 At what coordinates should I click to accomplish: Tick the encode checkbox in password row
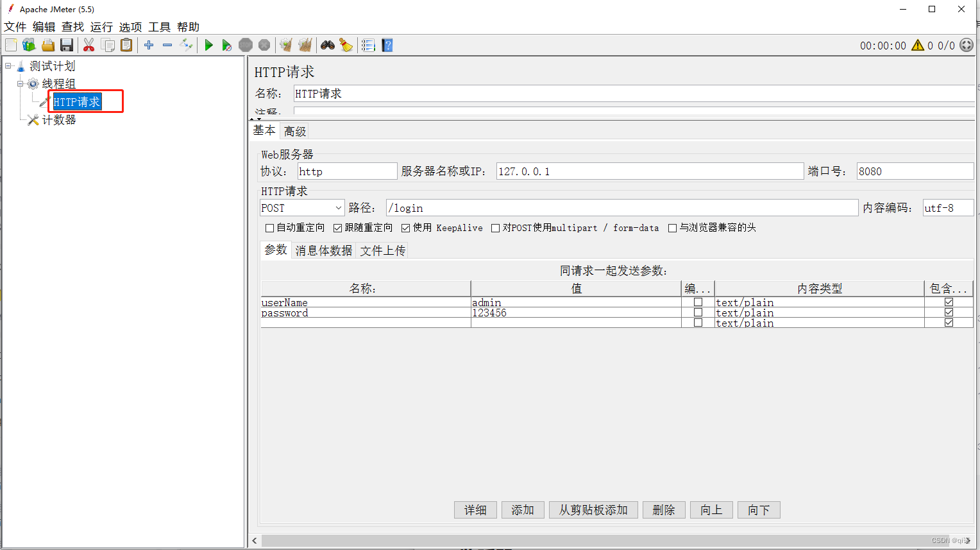pos(698,313)
